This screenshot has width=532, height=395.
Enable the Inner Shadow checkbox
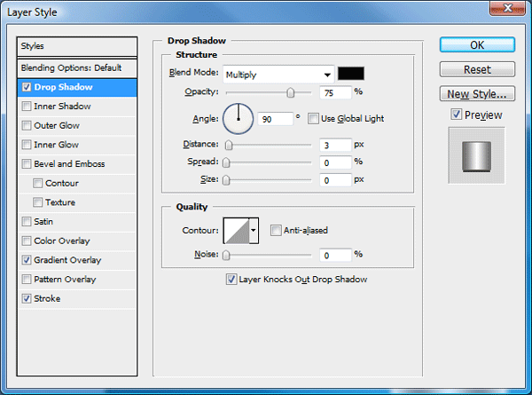coord(27,107)
